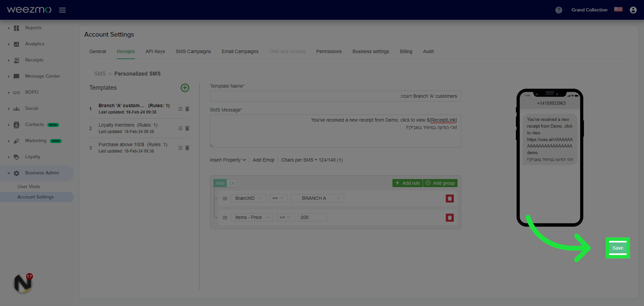Click the ROPO infinity icon
The width and height of the screenshot is (644, 306).
pyautogui.click(x=16, y=93)
